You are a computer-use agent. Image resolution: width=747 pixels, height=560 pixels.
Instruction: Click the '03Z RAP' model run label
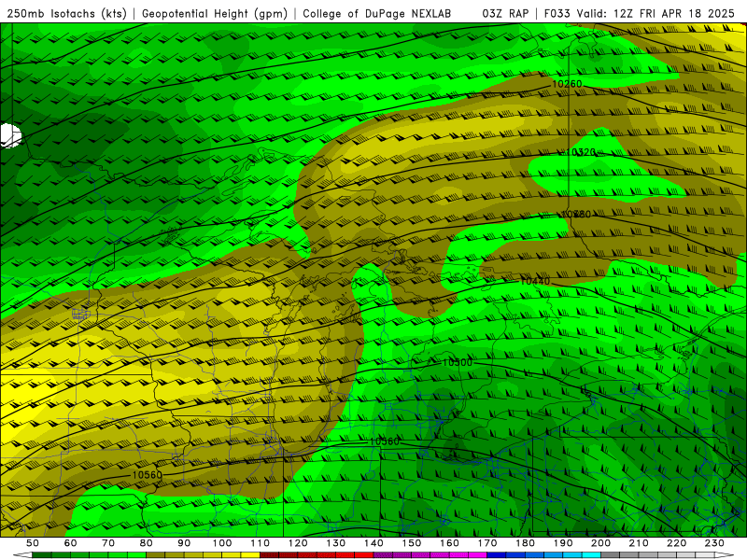[505, 13]
